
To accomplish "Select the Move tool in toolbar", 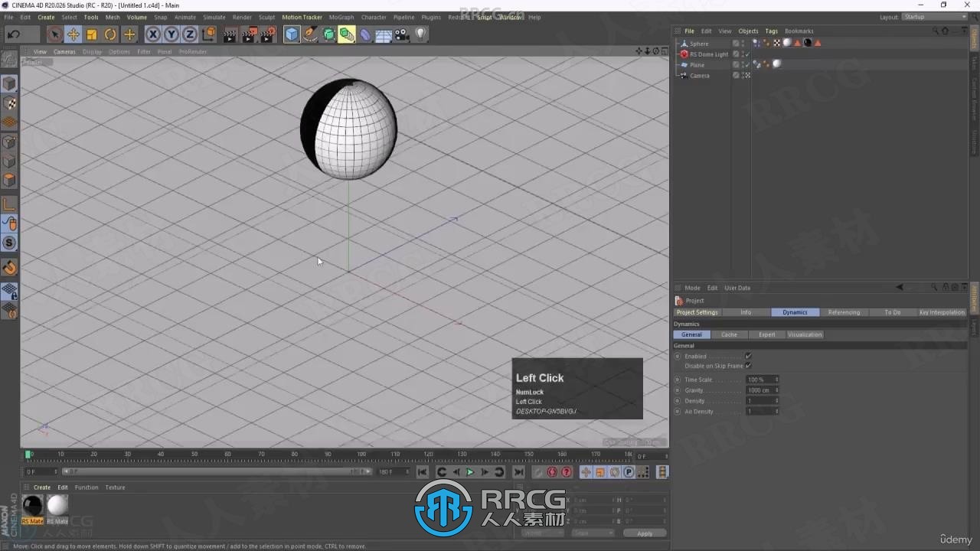I will [73, 34].
